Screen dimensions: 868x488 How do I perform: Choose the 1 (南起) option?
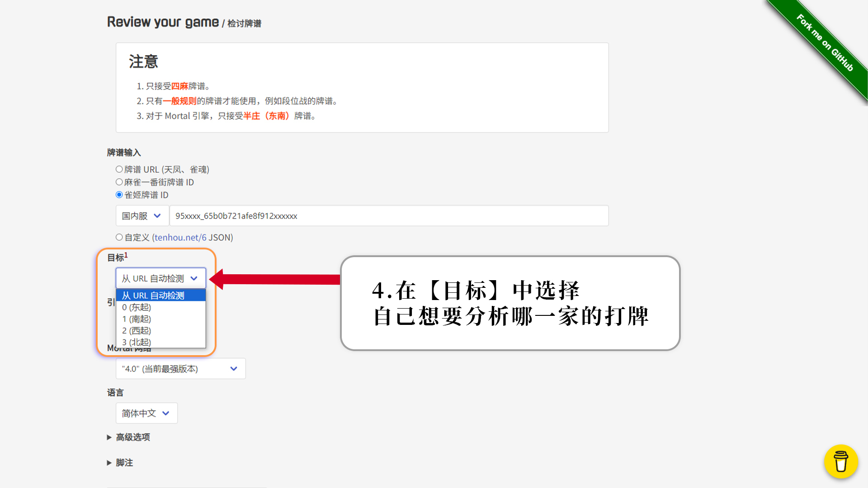[160, 319]
